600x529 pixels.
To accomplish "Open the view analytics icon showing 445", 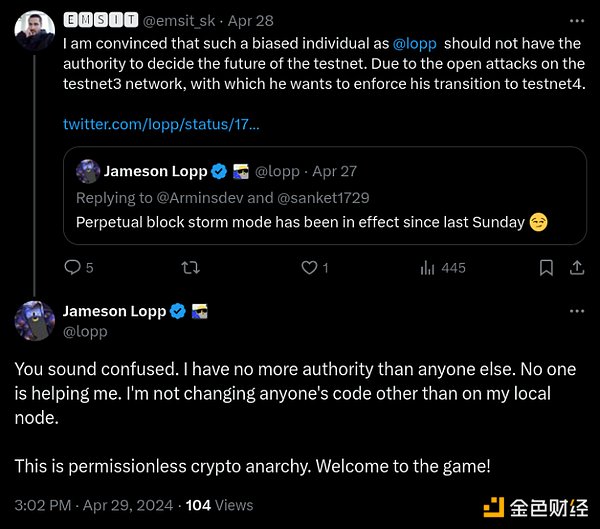I will (428, 267).
